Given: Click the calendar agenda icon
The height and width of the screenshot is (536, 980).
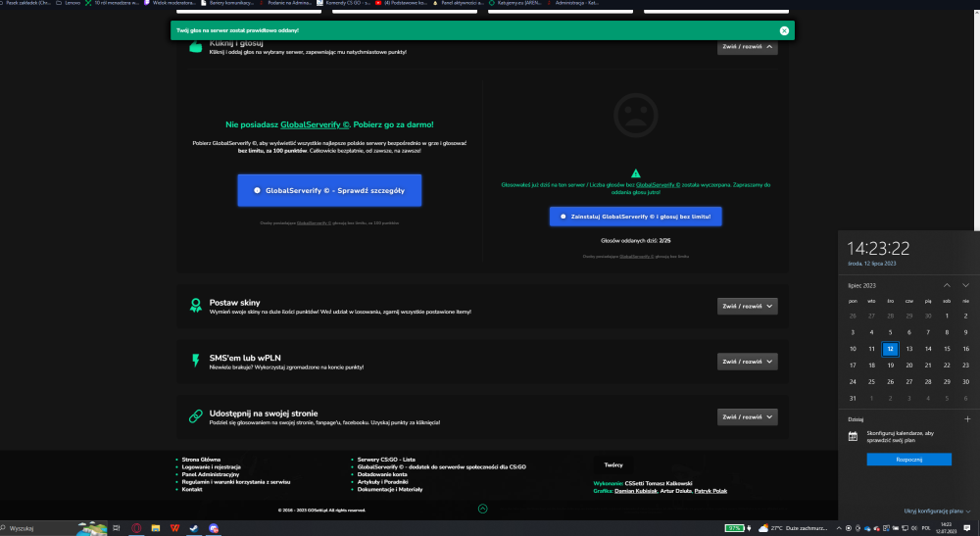Looking at the screenshot, I should coord(853,437).
